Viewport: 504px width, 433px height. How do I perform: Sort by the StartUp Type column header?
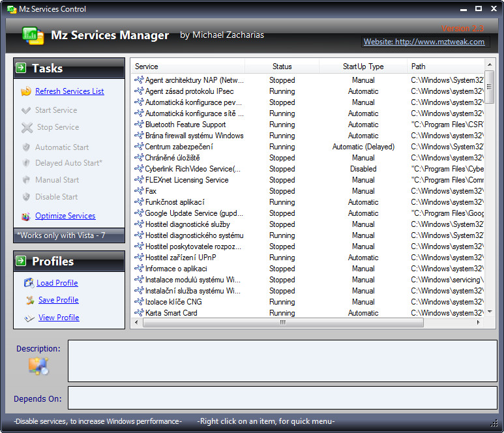(363, 67)
